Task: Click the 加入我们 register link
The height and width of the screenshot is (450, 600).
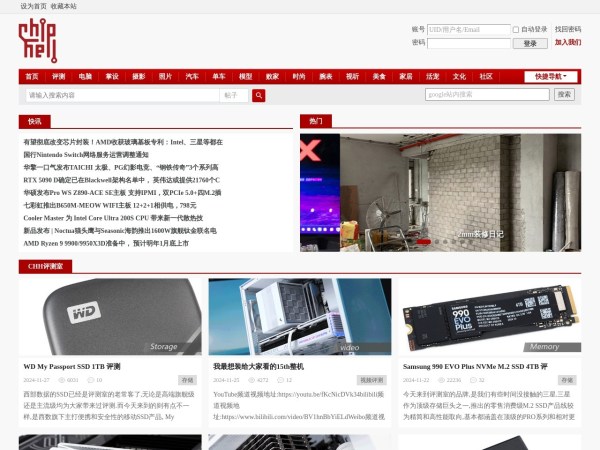Action: click(x=567, y=43)
